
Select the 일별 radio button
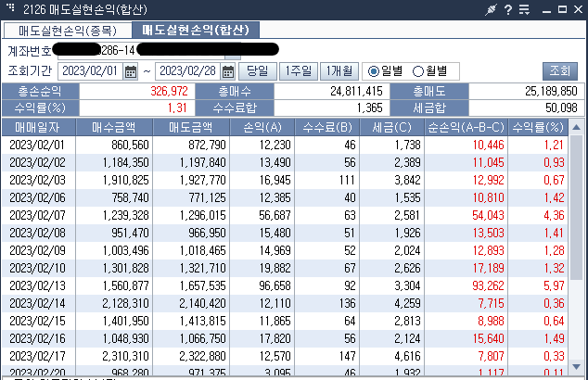(x=374, y=71)
